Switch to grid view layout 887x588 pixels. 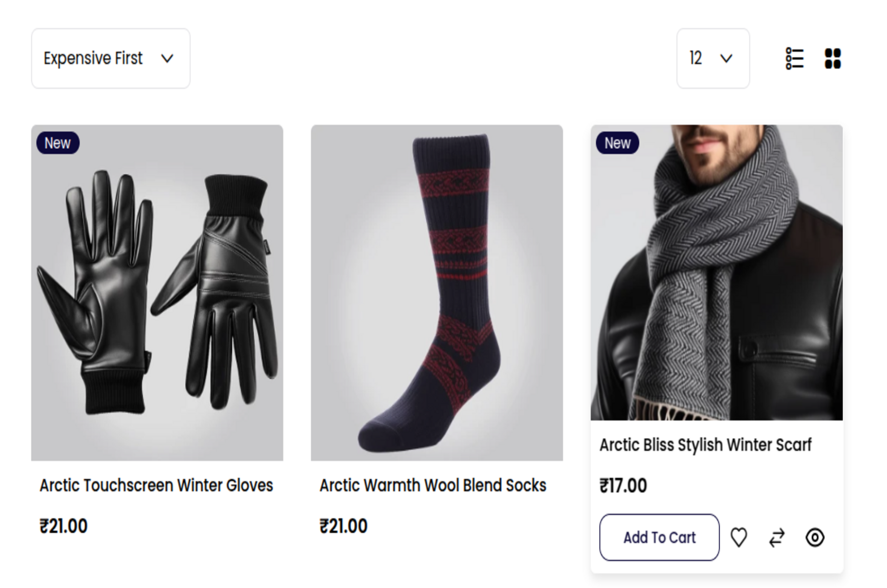coord(832,59)
